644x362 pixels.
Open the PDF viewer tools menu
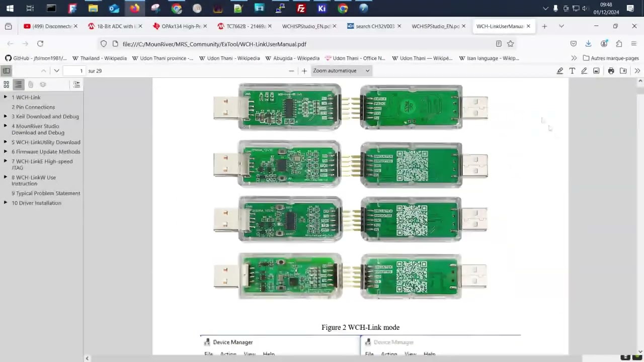pos(637,71)
